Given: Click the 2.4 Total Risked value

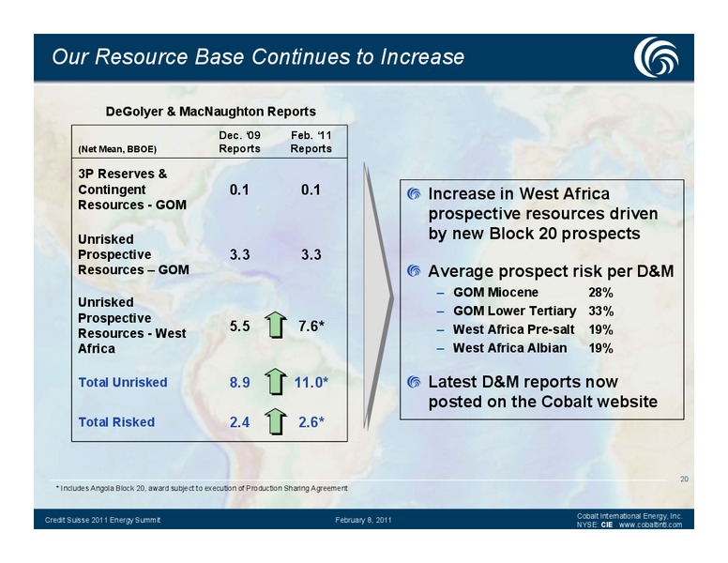Looking at the screenshot, I should tap(239, 422).
